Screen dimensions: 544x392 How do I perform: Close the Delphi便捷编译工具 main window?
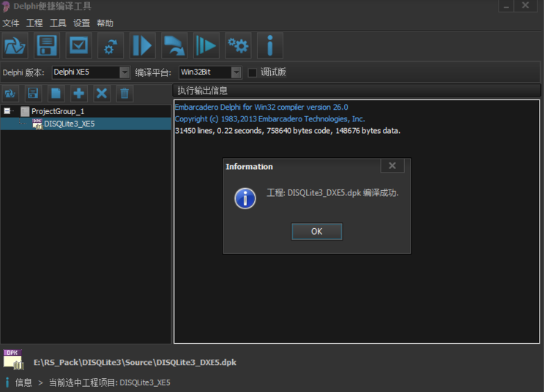(x=525, y=6)
